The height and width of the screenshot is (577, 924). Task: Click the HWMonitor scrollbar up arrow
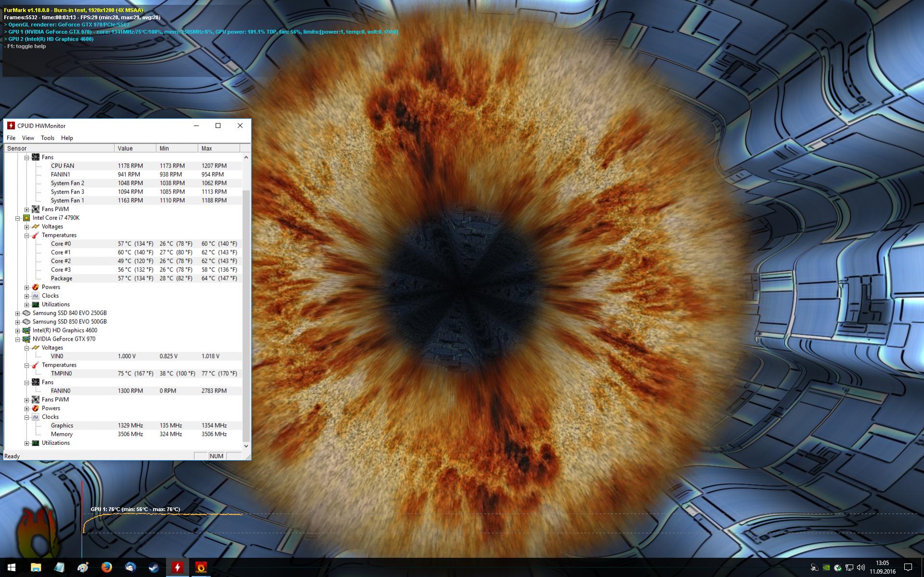(x=246, y=157)
